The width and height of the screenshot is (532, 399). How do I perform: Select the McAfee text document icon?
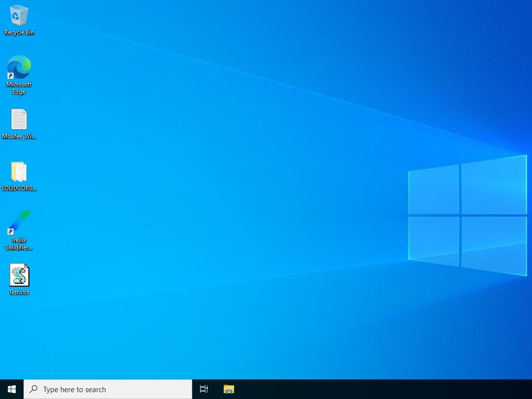point(19,120)
